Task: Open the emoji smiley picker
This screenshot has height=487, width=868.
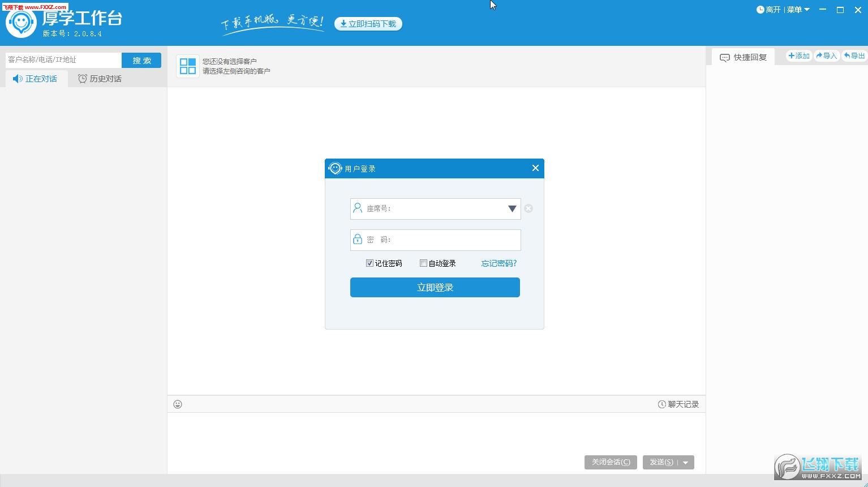Action: pos(178,404)
